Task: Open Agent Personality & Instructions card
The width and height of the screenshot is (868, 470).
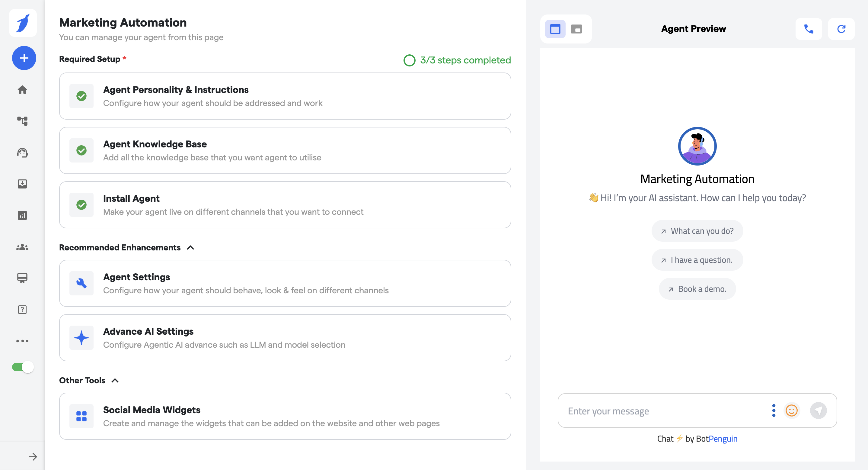Action: coord(285,96)
